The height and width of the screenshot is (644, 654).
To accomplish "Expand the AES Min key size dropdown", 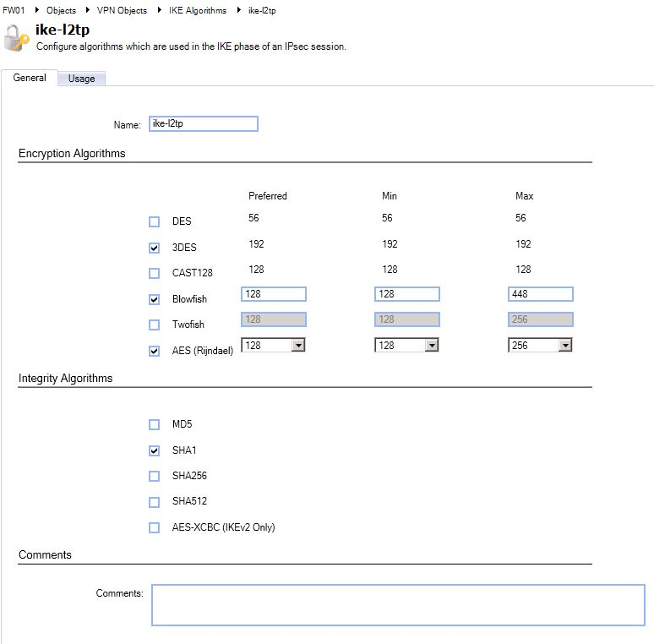I will tap(431, 346).
